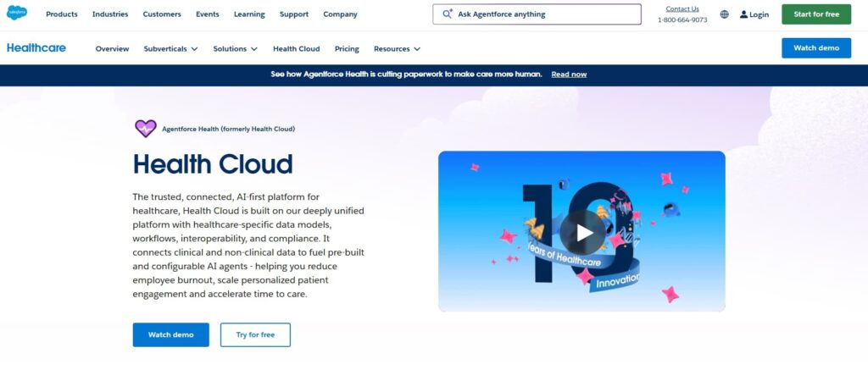The image size is (868, 370).
Task: Open the Events menu
Action: point(207,14)
